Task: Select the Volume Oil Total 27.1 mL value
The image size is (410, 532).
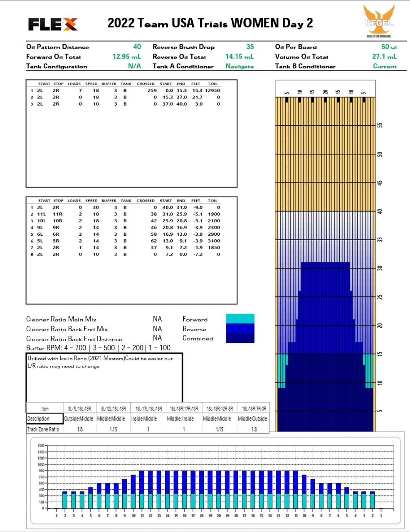Action: [x=384, y=57]
